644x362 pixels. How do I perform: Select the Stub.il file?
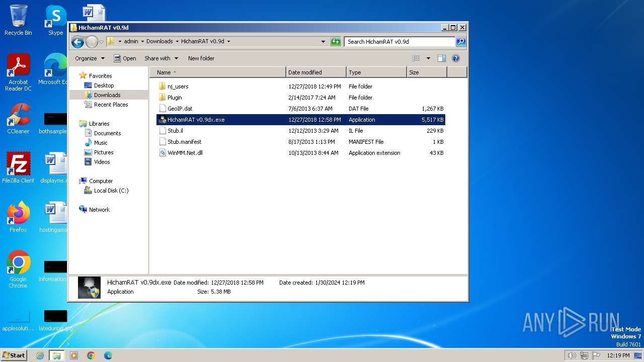[x=301, y=131]
